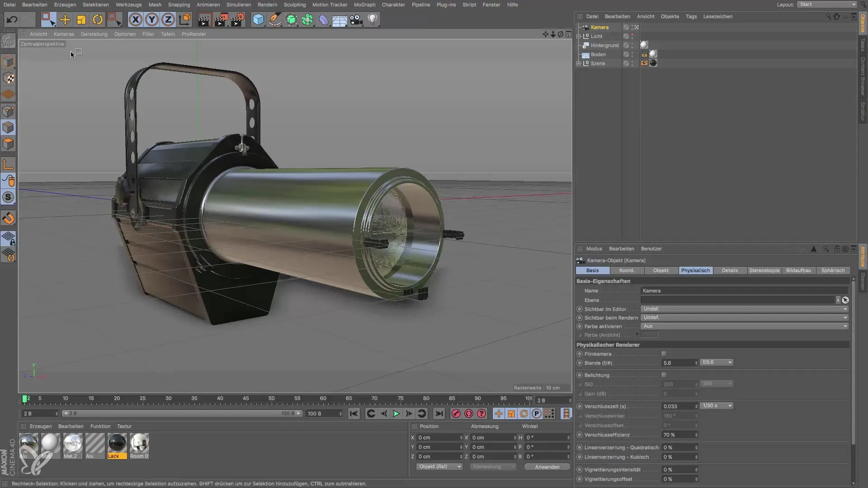868x488 pixels.
Task: Switch to the Physikalisch tab
Action: 696,270
